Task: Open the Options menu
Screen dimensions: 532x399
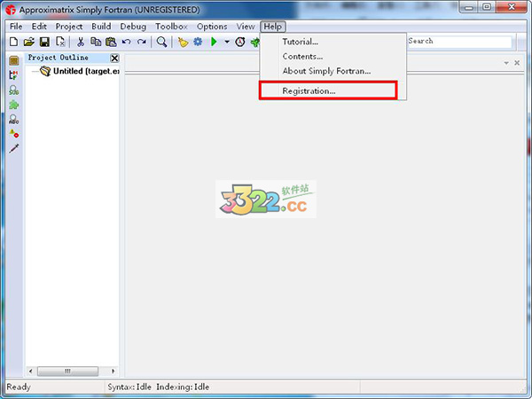Action: [212, 27]
